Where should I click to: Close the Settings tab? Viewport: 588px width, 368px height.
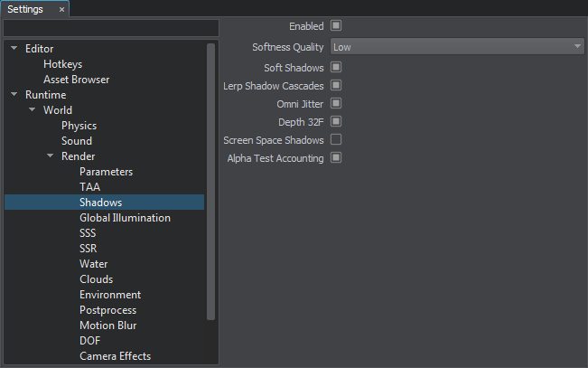point(62,10)
